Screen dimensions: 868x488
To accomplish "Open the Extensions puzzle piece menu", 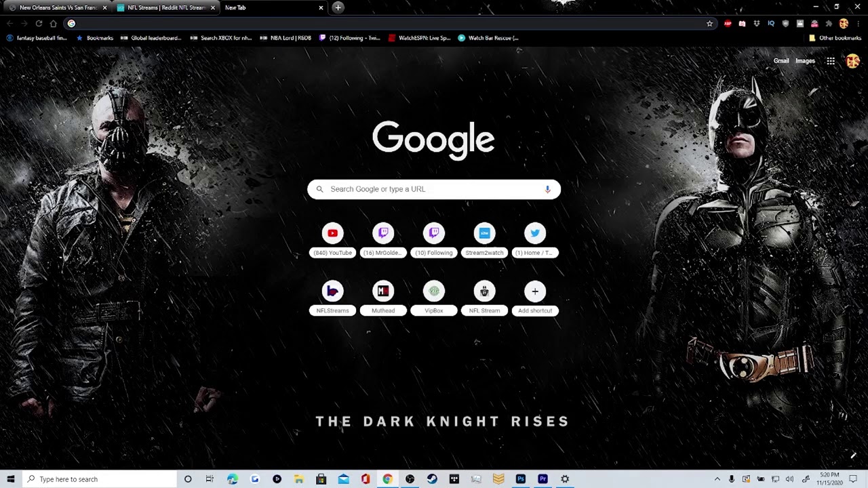I will pos(829,24).
